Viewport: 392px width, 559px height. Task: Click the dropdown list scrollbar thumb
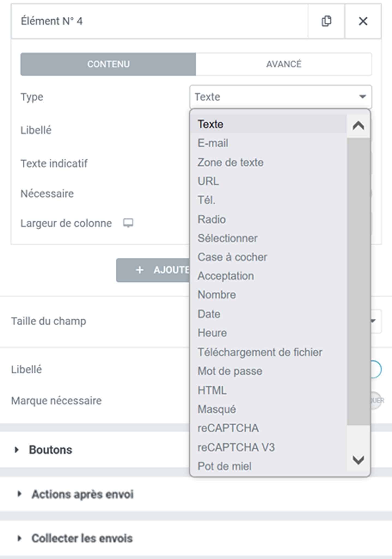click(x=358, y=281)
